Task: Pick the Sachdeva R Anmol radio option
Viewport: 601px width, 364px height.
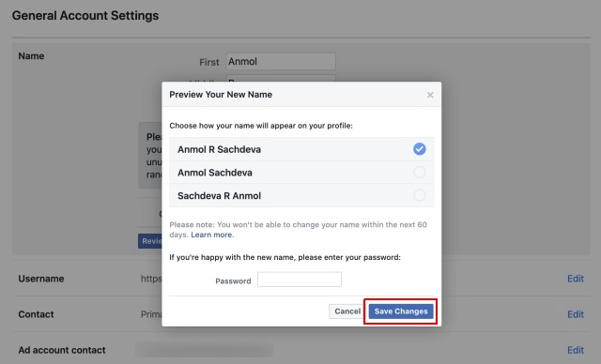Action: click(x=420, y=195)
